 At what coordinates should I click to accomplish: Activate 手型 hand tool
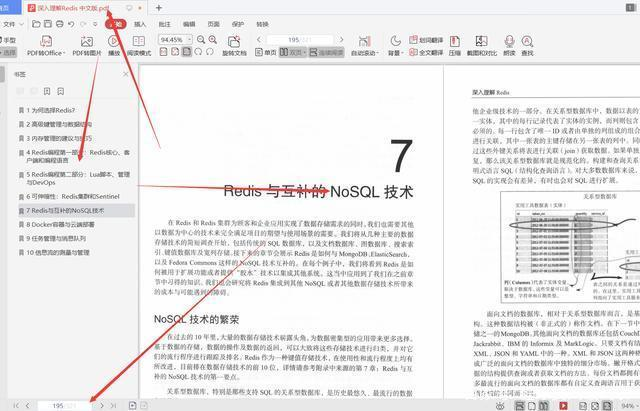point(8,40)
